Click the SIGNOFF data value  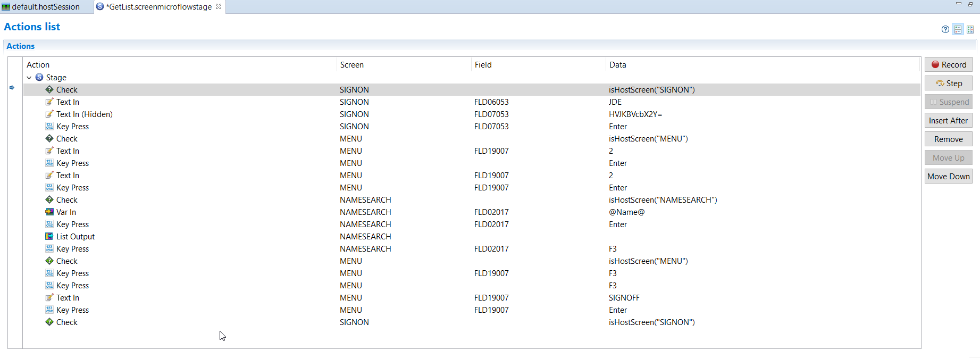pyautogui.click(x=624, y=297)
